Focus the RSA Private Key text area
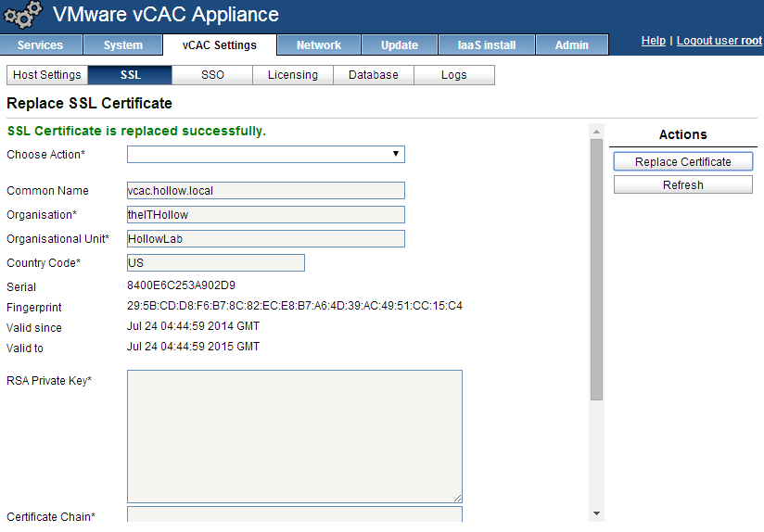 click(294, 437)
